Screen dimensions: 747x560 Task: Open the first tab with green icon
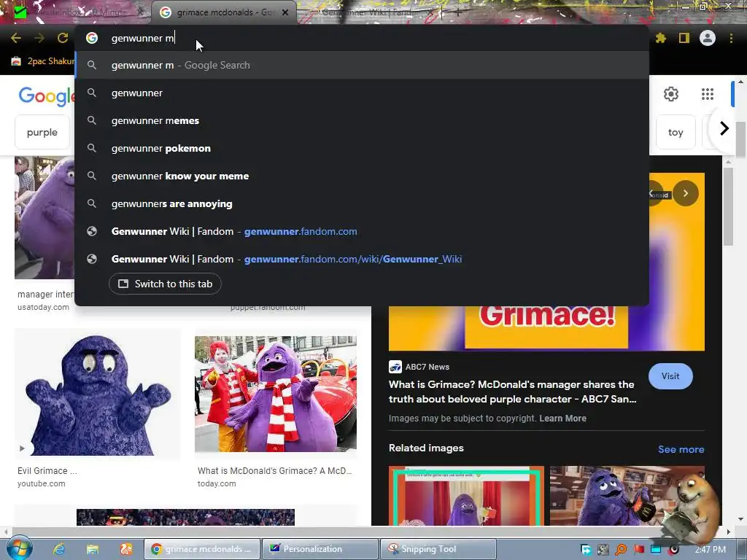[76, 12]
